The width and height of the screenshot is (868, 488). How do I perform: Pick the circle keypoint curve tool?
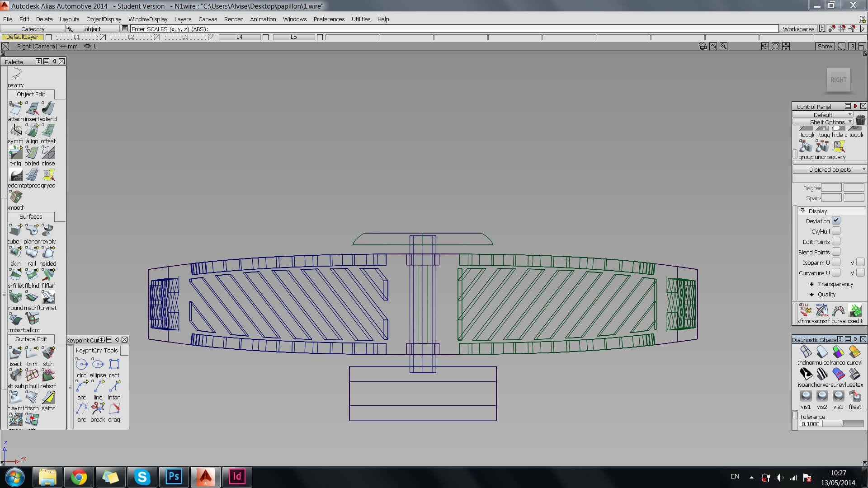(x=81, y=364)
